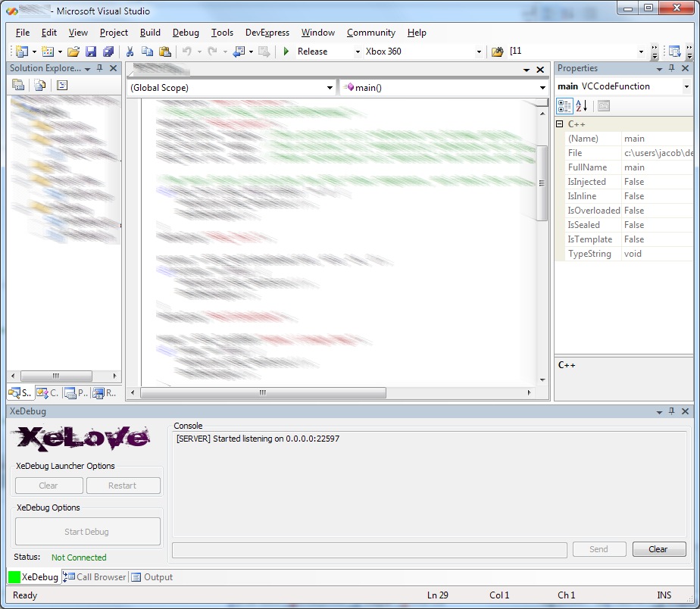Click the Navigate Backward icon
The height and width of the screenshot is (609, 700).
(x=239, y=52)
